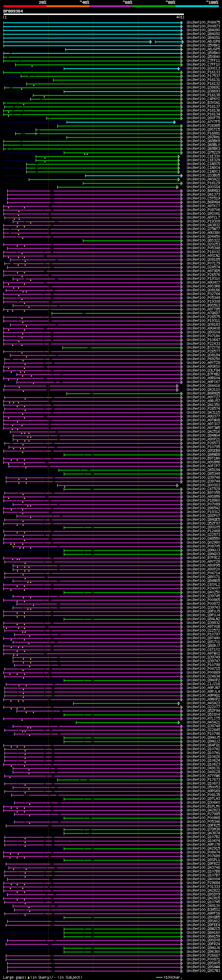This screenshot has height=980, width=222.
Task: Open hit UniRef100_A7Y7F5
Action: 203,122
